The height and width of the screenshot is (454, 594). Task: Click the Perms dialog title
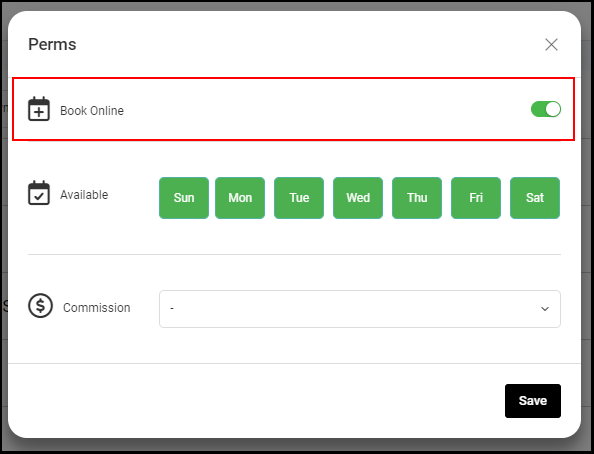tap(52, 44)
